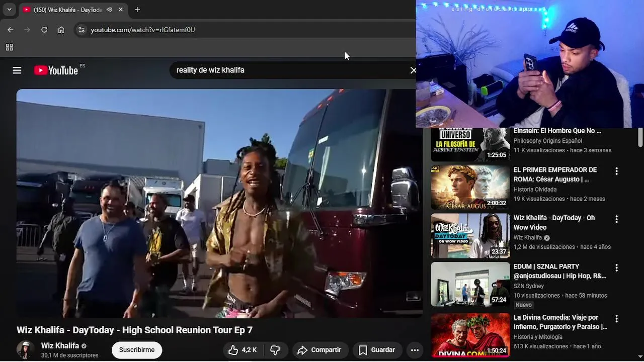
Task: Play the Oh Wow Video thumbnail
Action: 470,236
